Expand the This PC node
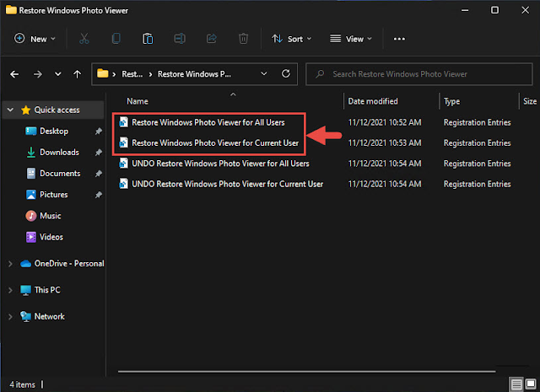Viewport: 540px width, 392px height. tap(10, 290)
